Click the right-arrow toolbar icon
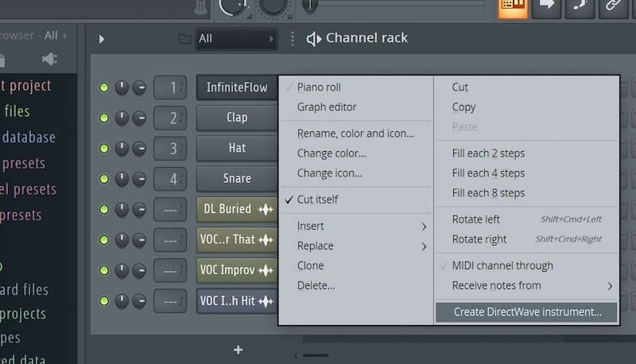 [x=548, y=6]
